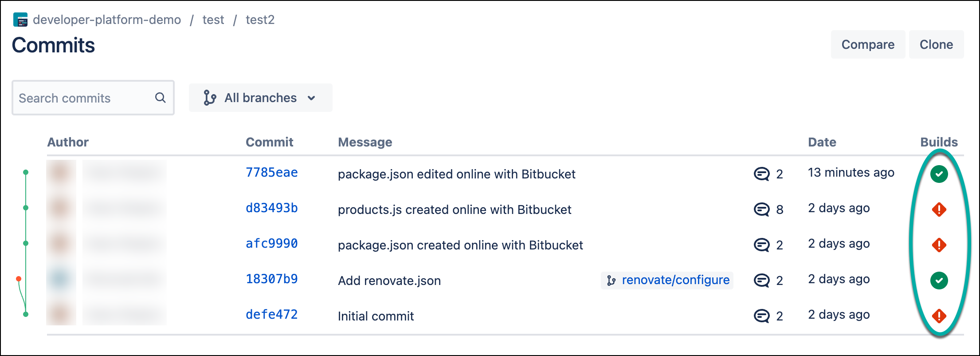This screenshot has width=980, height=356.
Task: Open commit hash defe472
Action: (x=271, y=315)
